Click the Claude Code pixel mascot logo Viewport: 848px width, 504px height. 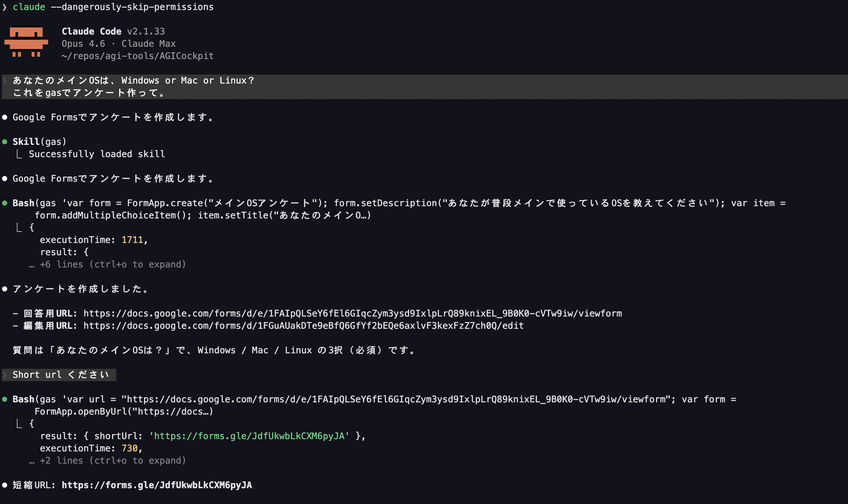point(26,41)
